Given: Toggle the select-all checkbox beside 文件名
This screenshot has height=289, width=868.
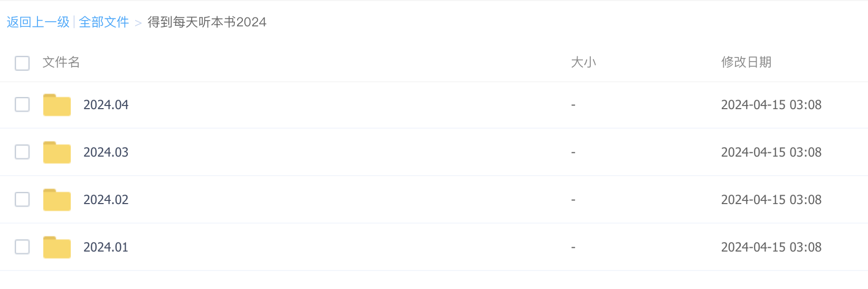Looking at the screenshot, I should pos(22,63).
